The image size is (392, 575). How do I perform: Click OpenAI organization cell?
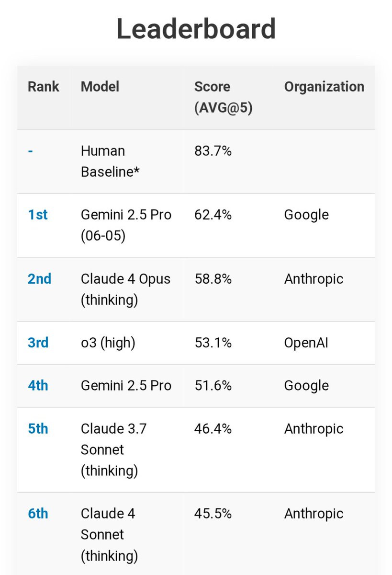(306, 343)
